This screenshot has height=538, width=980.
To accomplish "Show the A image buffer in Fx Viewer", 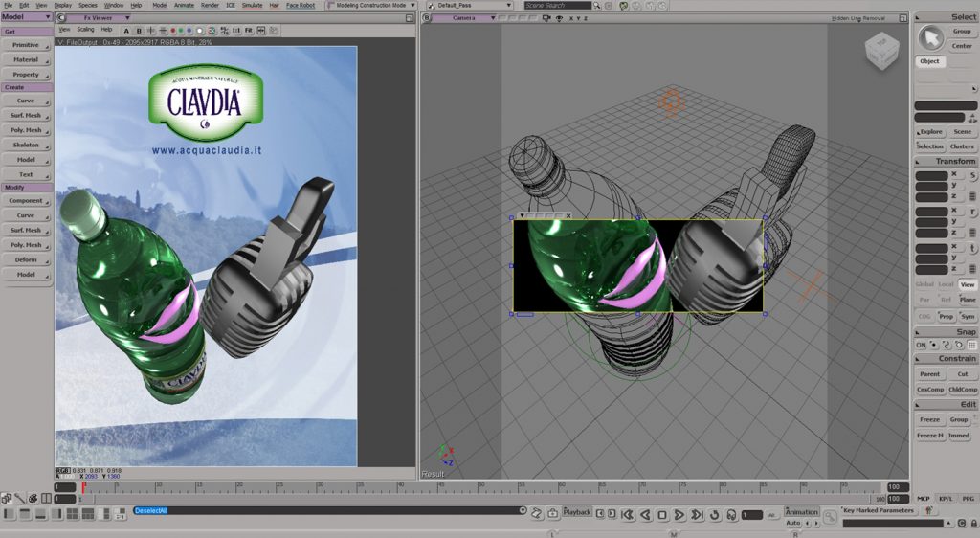I will click(x=126, y=30).
